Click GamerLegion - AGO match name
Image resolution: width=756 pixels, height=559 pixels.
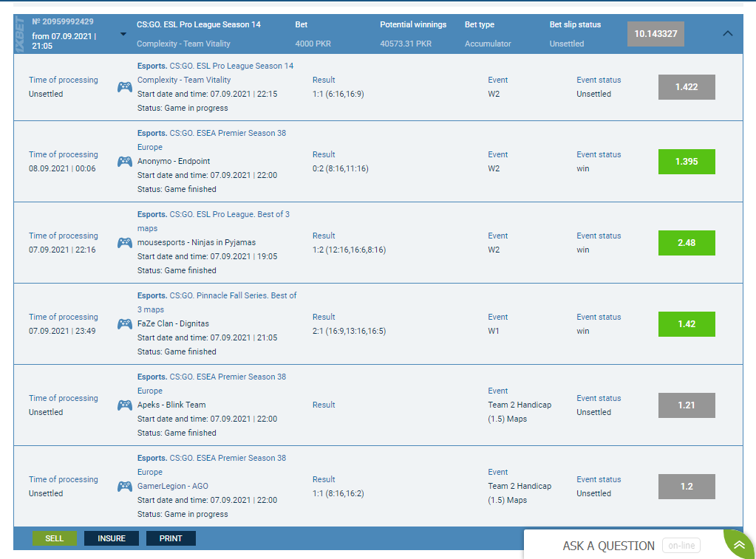click(x=173, y=486)
